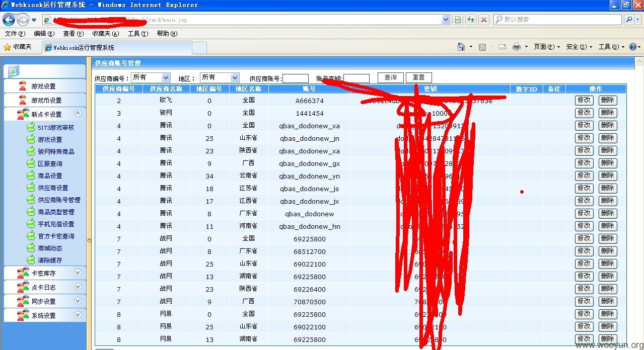Image resolution: width=644 pixels, height=350 pixels.
Task: Click the 账号密钥 input field
Action: 356,78
